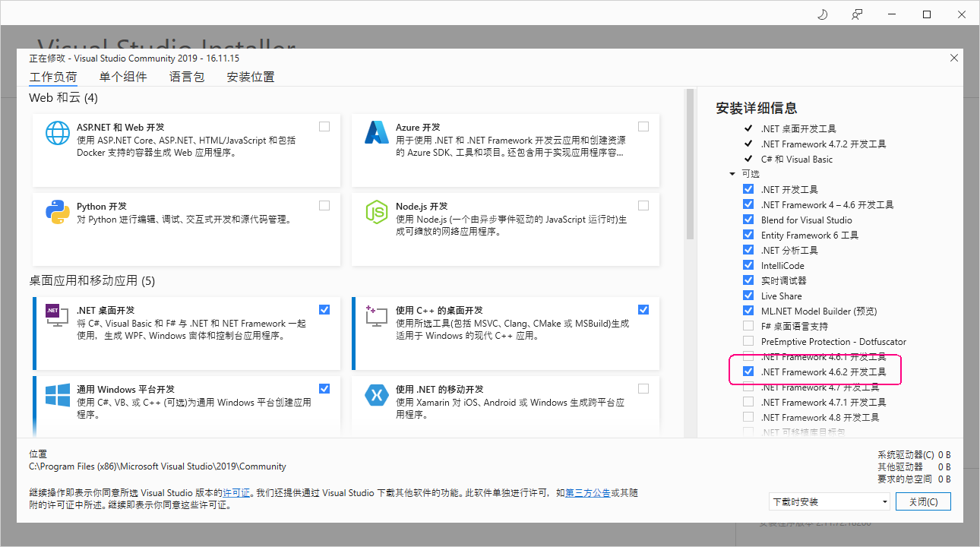
Task: Select the 使用 C++ 的桌面开发 workload title
Action: [439, 310]
